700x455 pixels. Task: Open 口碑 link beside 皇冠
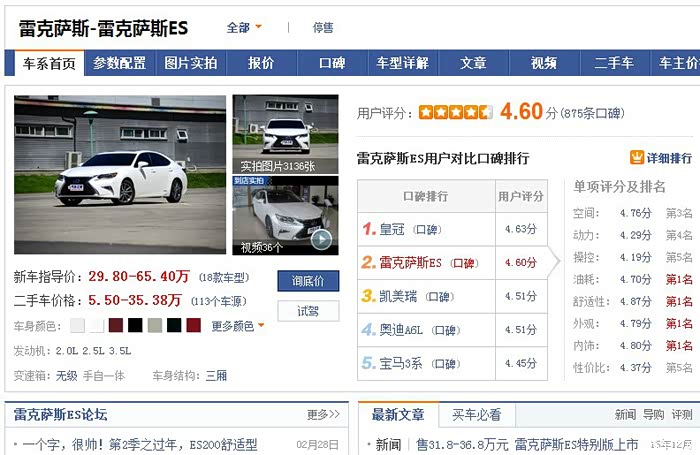click(426, 230)
